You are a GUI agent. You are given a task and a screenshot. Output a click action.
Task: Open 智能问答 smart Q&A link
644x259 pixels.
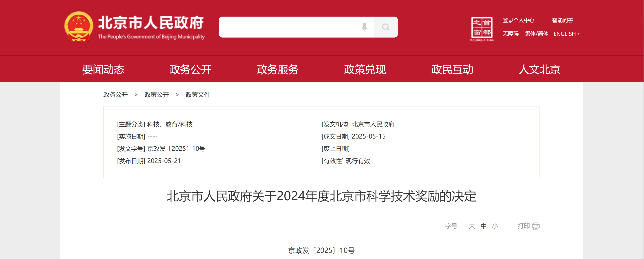pos(562,20)
